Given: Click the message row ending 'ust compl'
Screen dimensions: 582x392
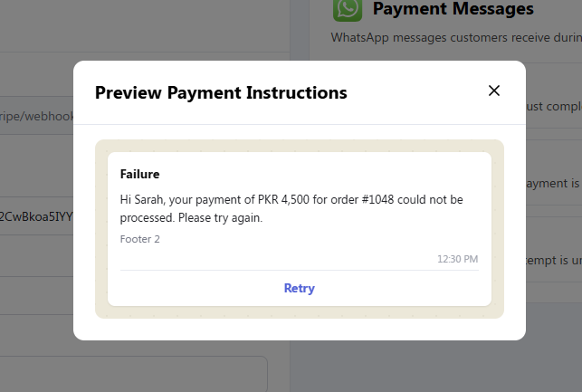Looking at the screenshot, I should [x=554, y=107].
